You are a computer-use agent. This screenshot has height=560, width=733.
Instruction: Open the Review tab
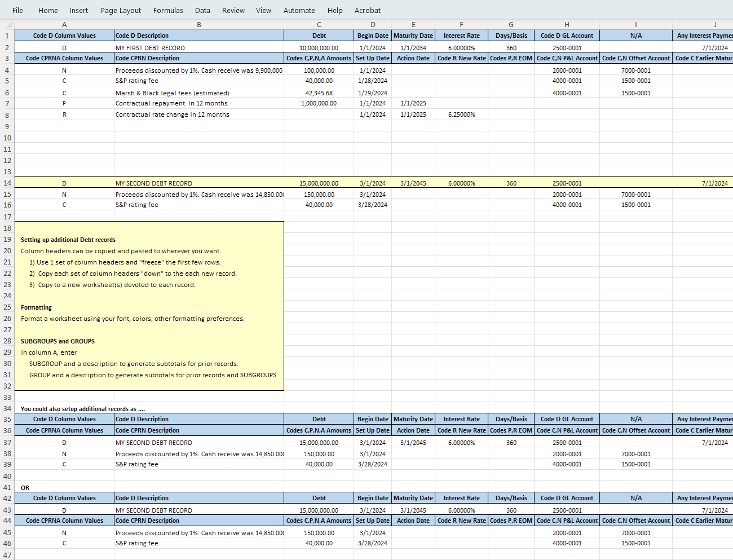[x=233, y=10]
